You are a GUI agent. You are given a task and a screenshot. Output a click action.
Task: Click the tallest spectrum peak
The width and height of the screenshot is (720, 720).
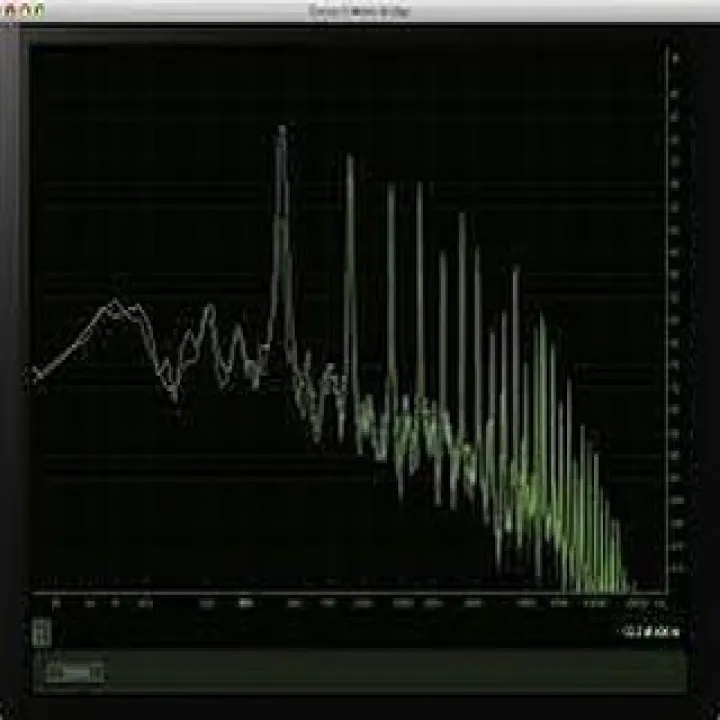pos(282,130)
